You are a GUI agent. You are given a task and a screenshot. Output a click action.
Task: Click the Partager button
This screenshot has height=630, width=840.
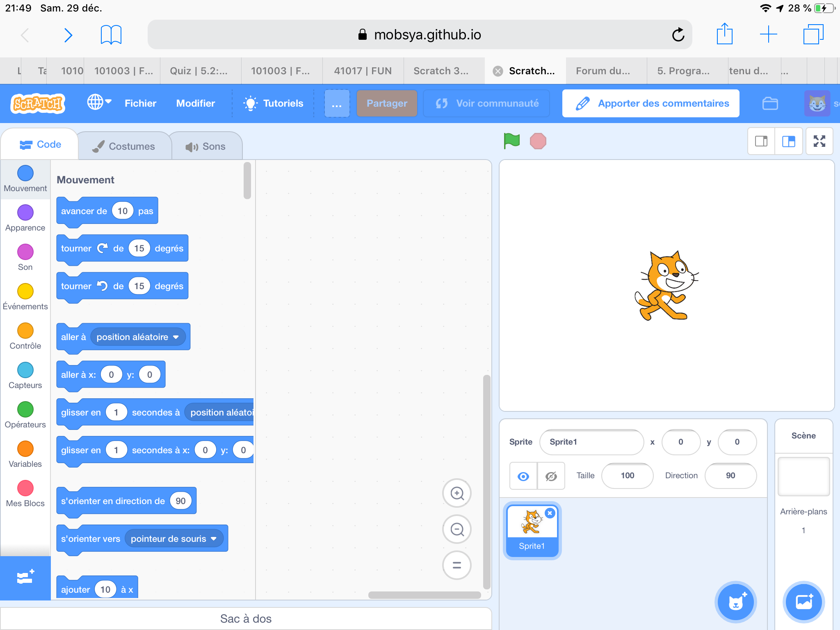(x=387, y=103)
